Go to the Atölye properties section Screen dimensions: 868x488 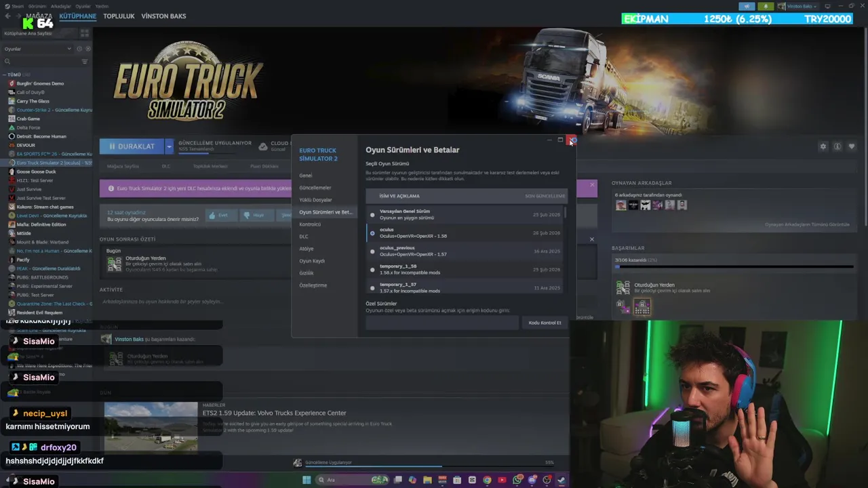307,249
